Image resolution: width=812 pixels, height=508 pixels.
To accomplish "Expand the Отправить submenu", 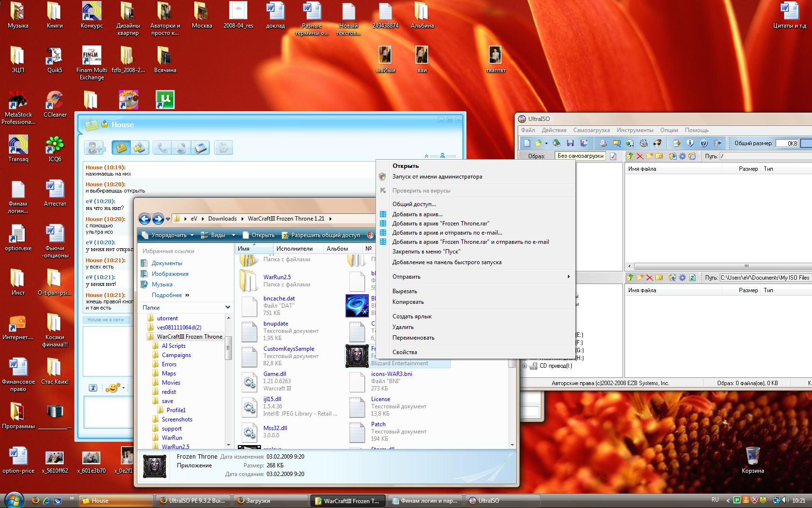I will (x=476, y=277).
